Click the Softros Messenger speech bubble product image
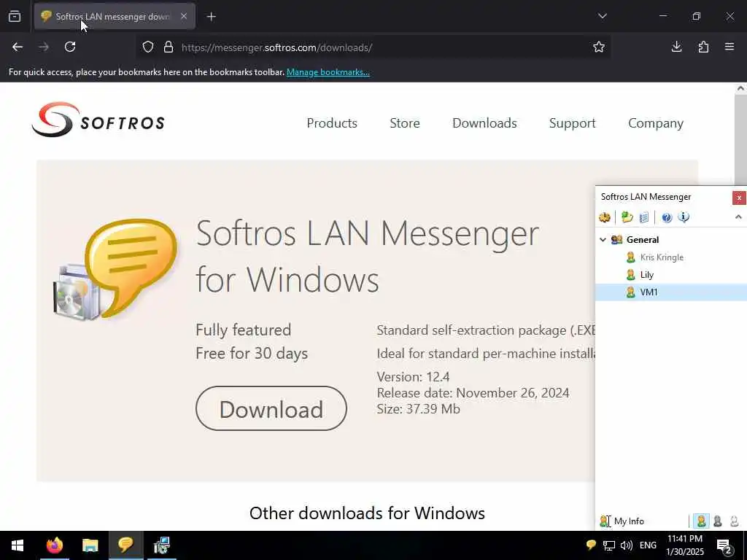This screenshot has height=560, width=747. tap(116, 269)
